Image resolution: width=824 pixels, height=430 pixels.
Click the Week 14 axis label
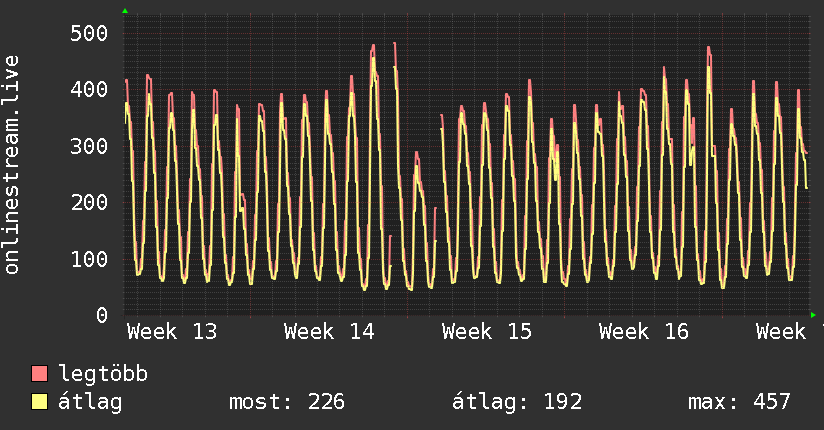[329, 332]
